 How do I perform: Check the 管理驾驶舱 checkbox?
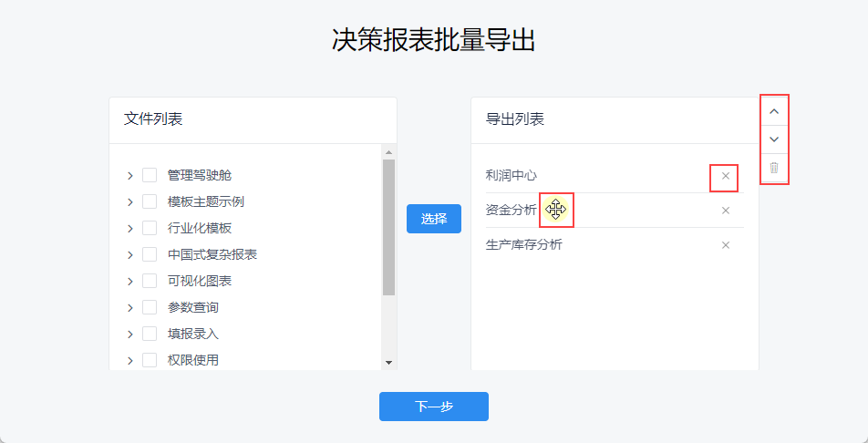(x=150, y=175)
